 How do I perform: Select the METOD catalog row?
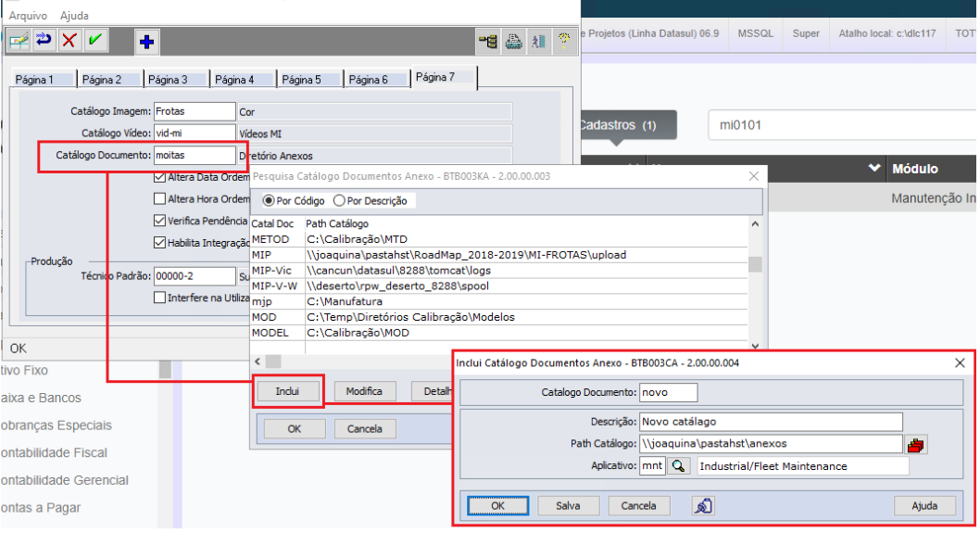tap(498, 239)
